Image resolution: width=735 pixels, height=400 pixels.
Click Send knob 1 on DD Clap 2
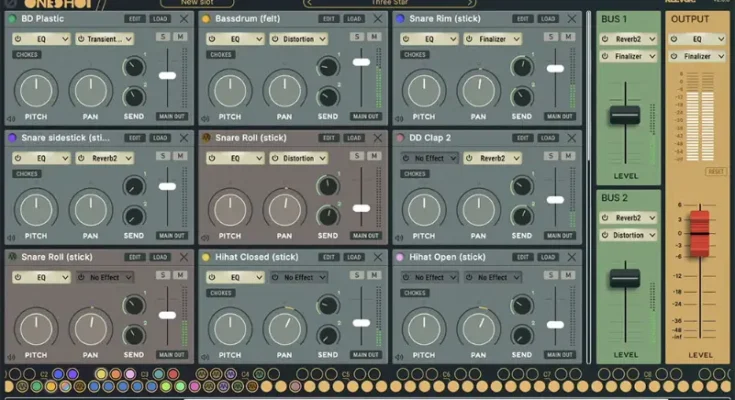point(520,185)
